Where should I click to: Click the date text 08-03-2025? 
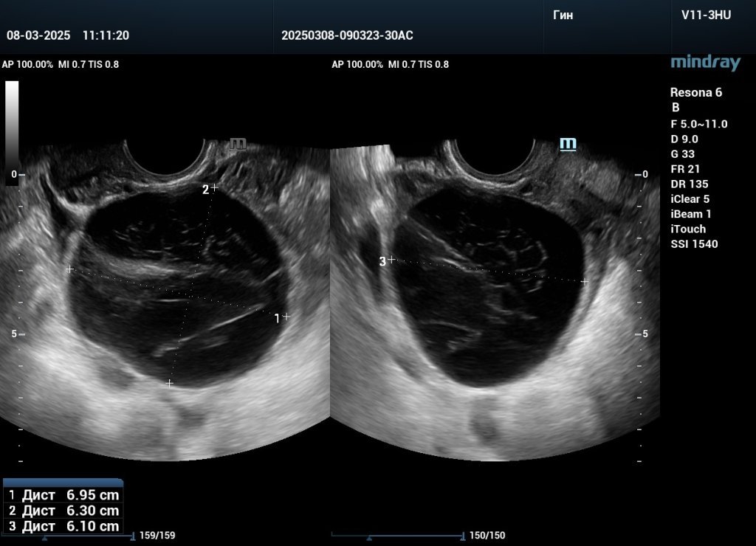pos(38,35)
